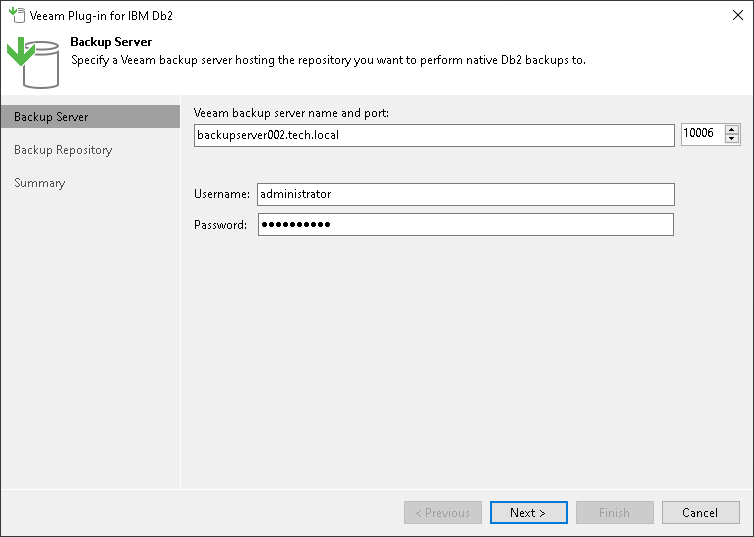Click the disabled Finish button
Screen dimensions: 754x537
pyautogui.click(x=615, y=512)
